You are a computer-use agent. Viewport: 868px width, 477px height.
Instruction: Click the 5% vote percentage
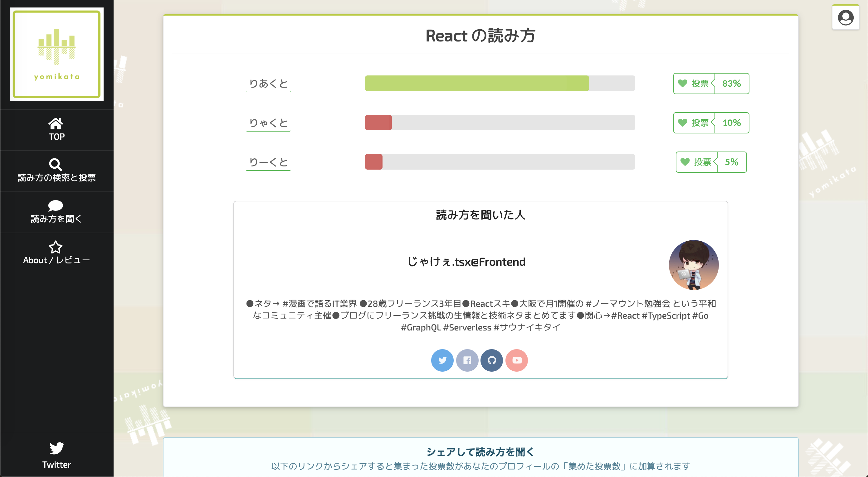732,162
